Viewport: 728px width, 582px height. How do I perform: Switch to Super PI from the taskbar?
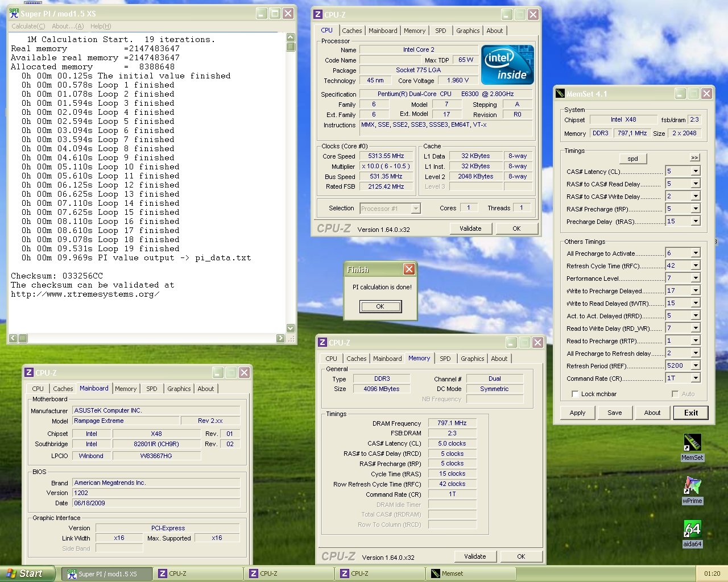(x=107, y=574)
